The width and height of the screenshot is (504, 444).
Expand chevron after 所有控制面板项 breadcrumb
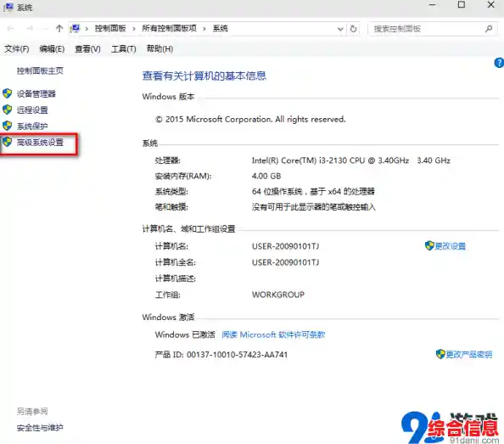pyautogui.click(x=204, y=29)
